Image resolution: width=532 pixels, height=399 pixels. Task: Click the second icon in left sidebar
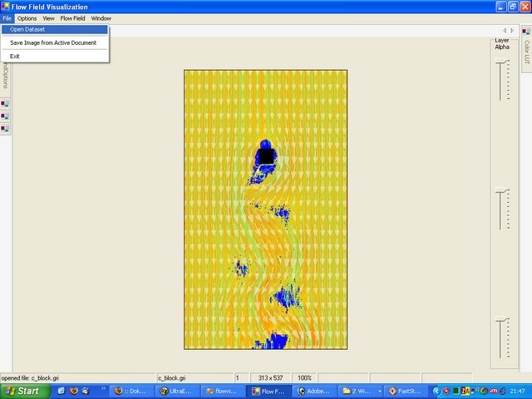click(5, 116)
